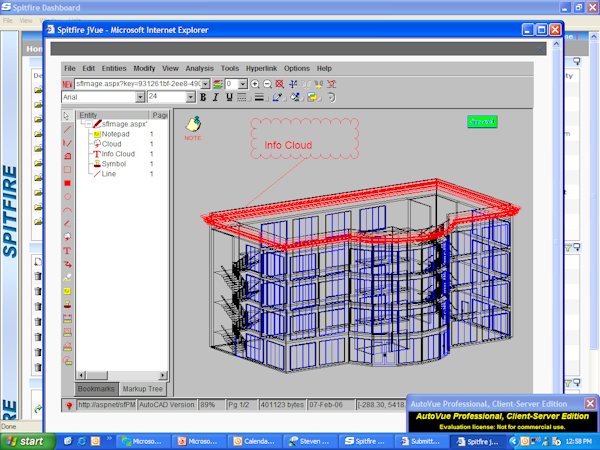
Task: Click the Zoom In magnifier icon
Action: click(255, 84)
